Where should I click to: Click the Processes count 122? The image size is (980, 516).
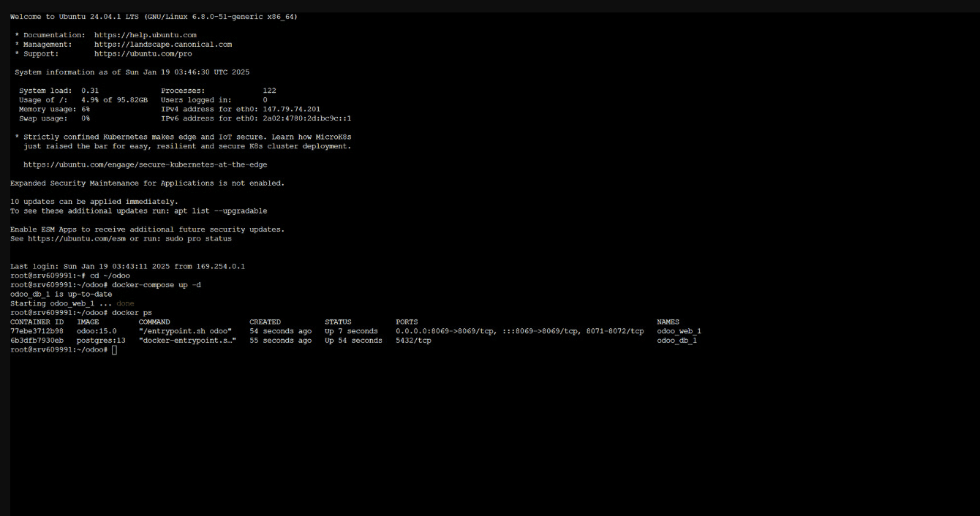point(269,91)
